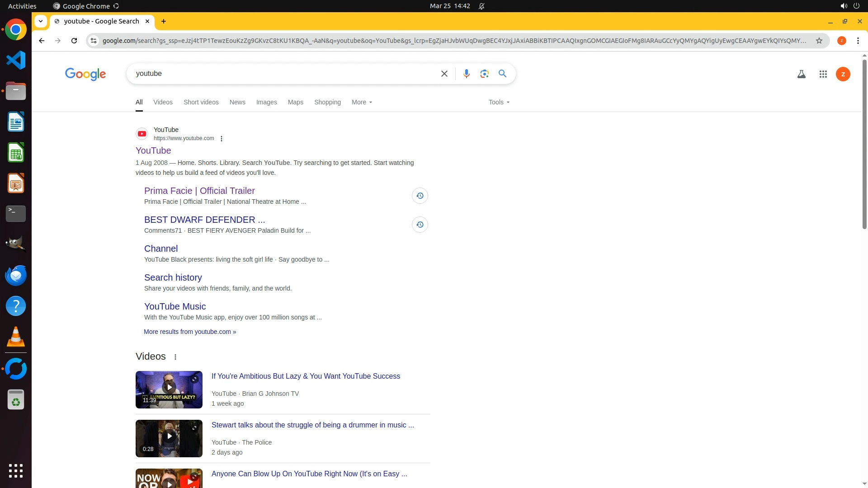Open Search Labs flask icon
868x488 pixels.
801,74
